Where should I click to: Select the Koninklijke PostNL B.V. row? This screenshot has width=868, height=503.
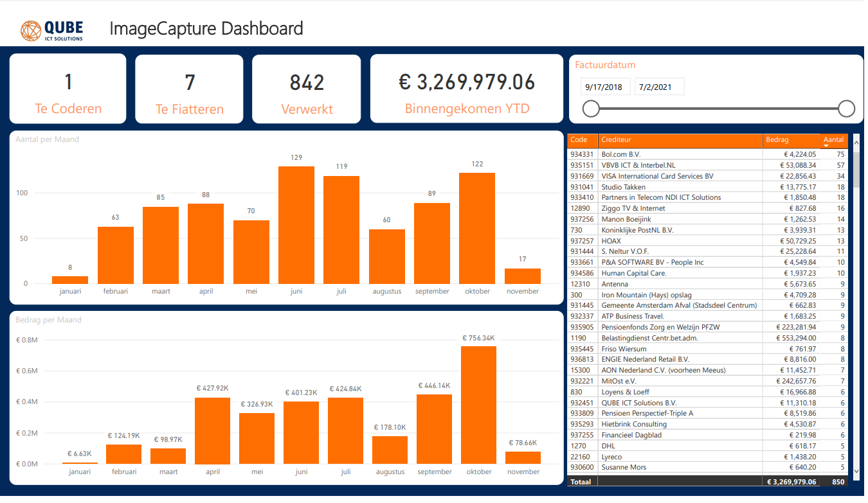pyautogui.click(x=707, y=230)
